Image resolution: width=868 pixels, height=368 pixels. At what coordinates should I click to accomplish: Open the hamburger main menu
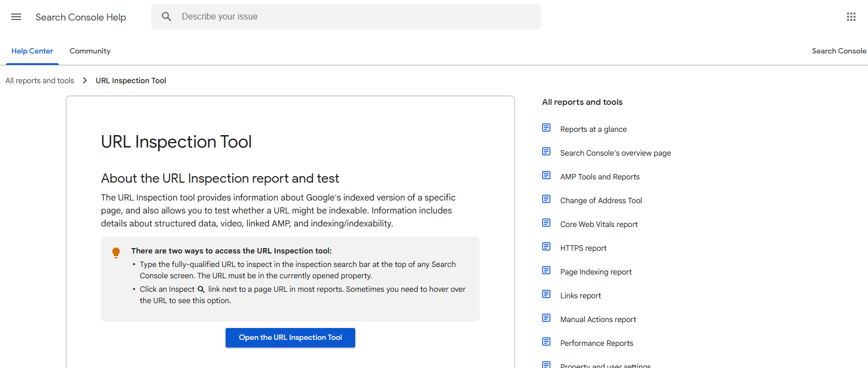click(16, 17)
